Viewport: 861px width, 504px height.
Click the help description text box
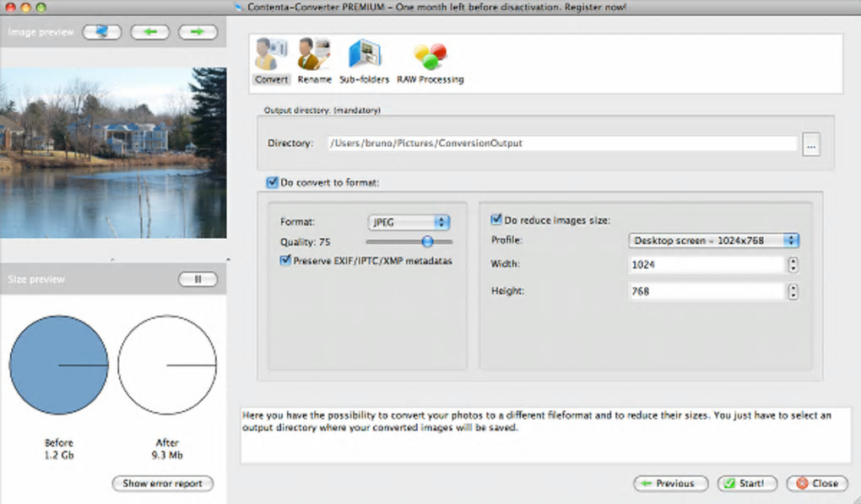[545, 435]
